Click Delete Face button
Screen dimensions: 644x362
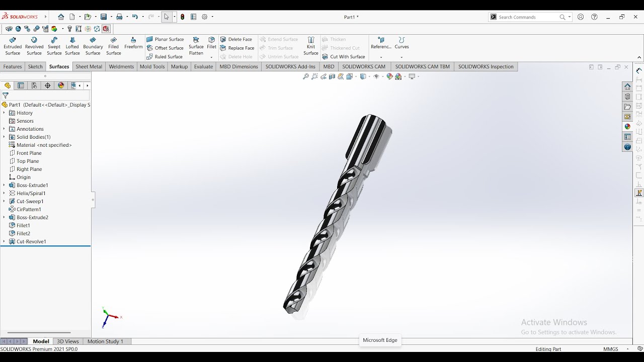click(x=236, y=39)
